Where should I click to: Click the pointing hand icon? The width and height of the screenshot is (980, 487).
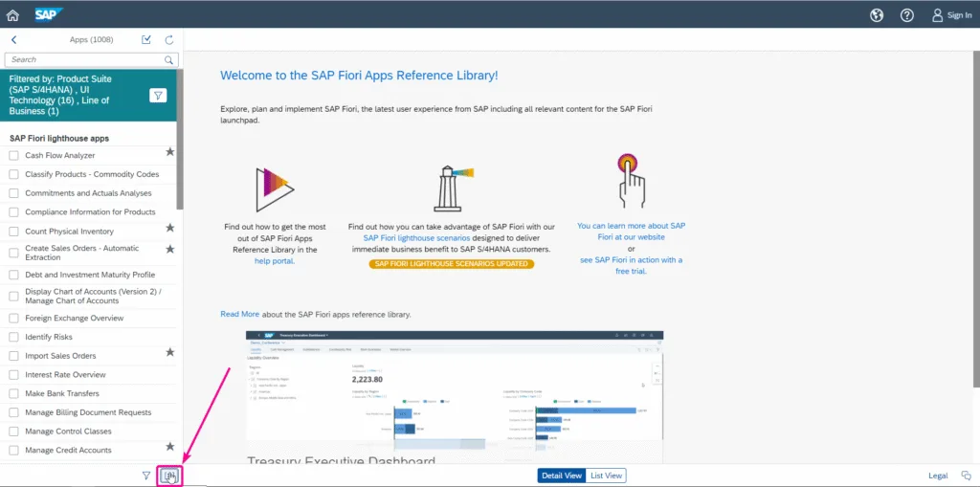pos(632,181)
